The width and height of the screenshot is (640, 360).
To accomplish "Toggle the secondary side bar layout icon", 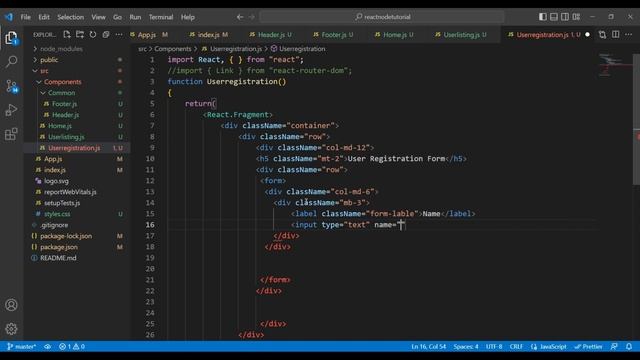I will click(x=565, y=17).
